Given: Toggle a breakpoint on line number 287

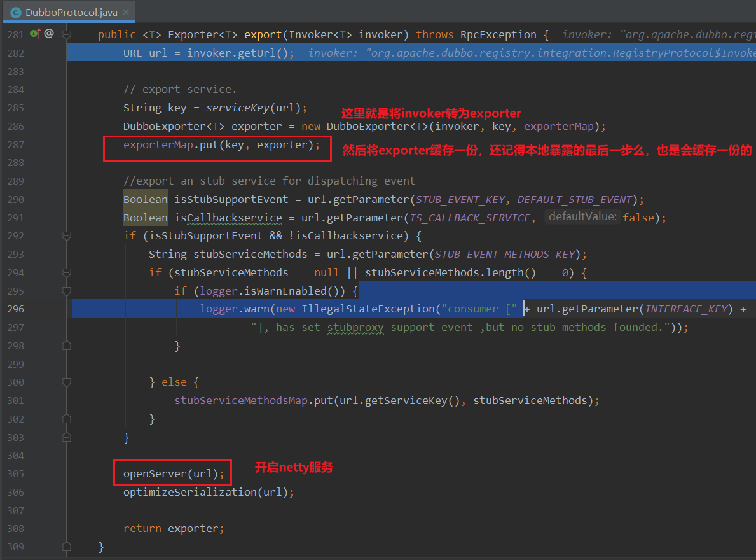Looking at the screenshot, I should coord(16,144).
